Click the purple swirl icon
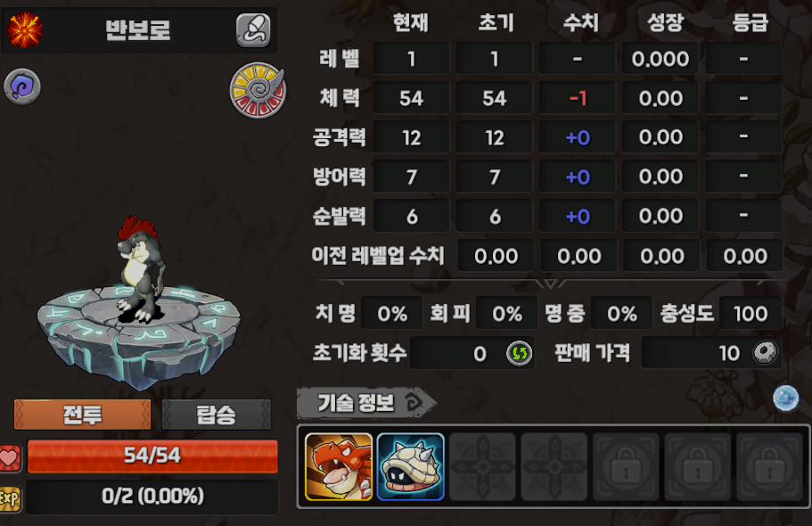Viewport: 812px width, 526px height. [x=22, y=86]
